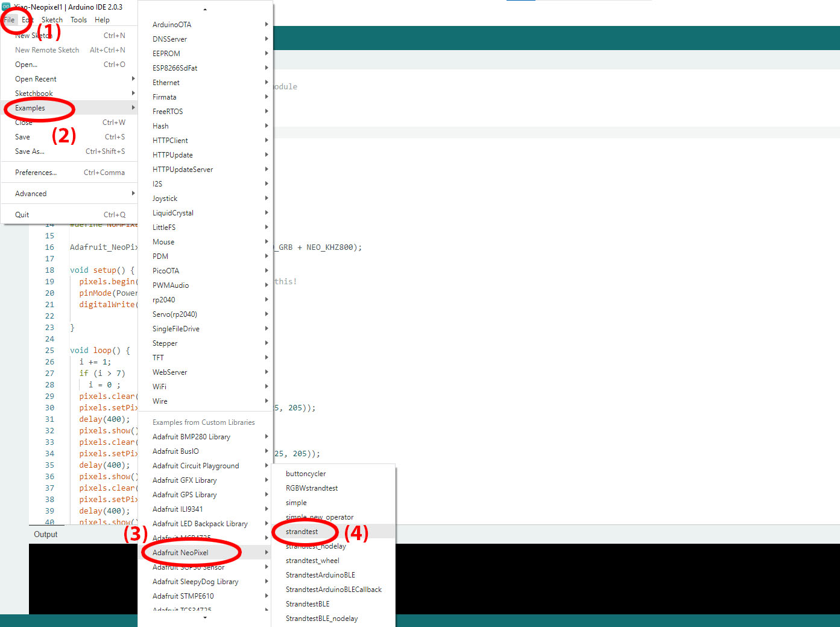Select Mouse examples entry
Screen dimensions: 840x627
[x=205, y=242]
